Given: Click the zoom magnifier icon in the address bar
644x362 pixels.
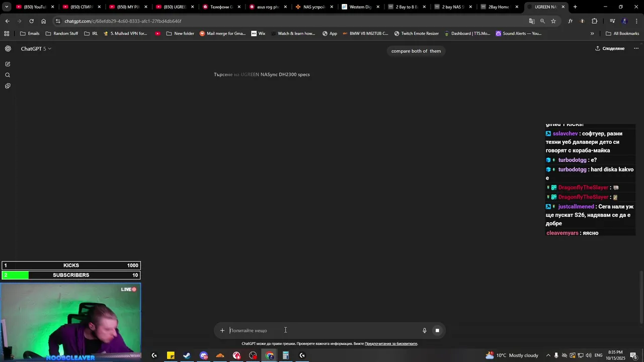Looking at the screenshot, I should pos(542,21).
